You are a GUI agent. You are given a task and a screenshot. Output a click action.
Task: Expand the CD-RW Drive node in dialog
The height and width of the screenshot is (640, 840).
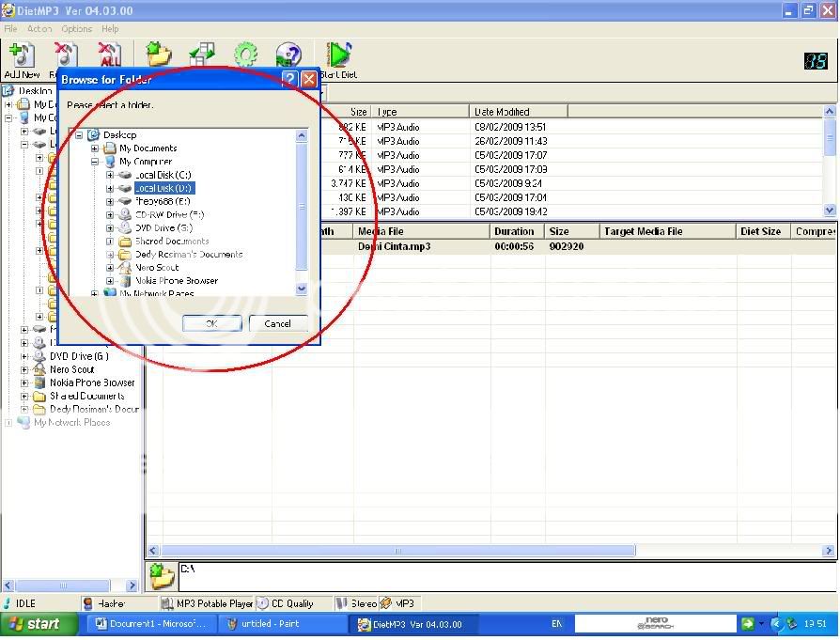pyautogui.click(x=110, y=214)
